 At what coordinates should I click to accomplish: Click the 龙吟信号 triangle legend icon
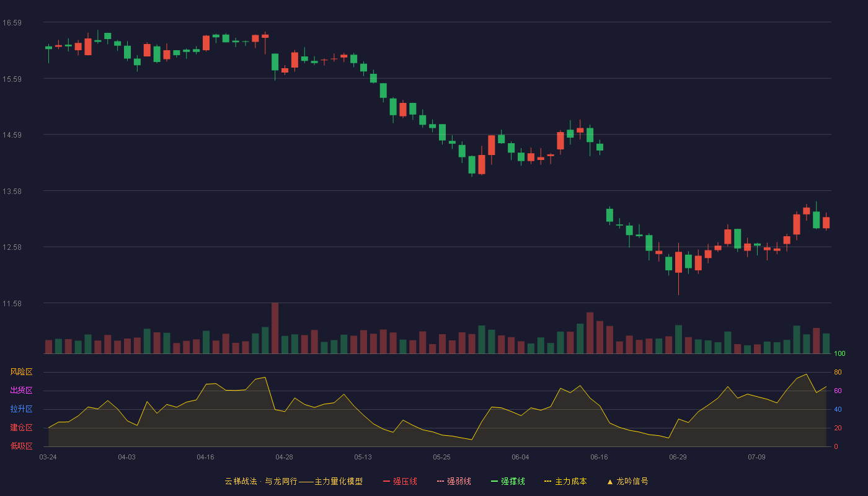(609, 482)
